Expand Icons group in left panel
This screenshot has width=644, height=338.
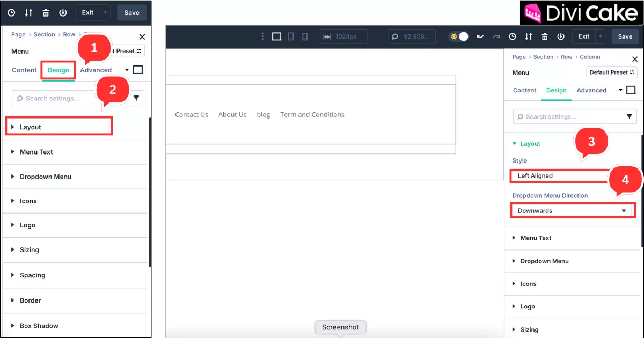coord(75,201)
